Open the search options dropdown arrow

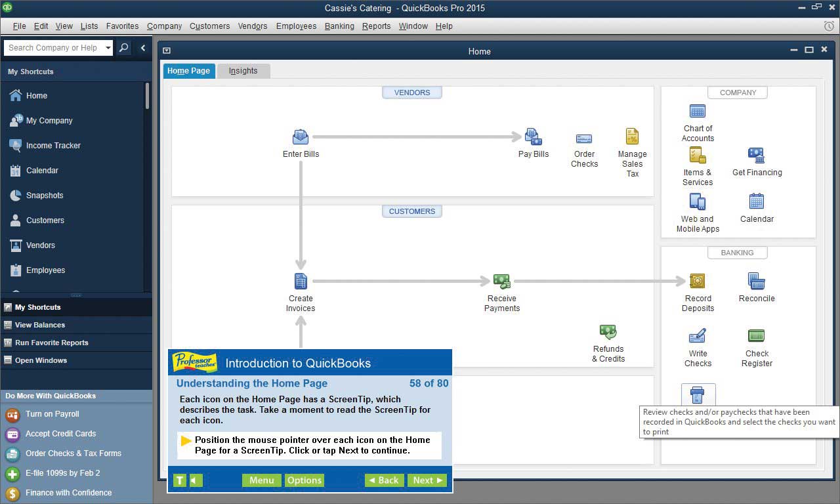coord(109,48)
